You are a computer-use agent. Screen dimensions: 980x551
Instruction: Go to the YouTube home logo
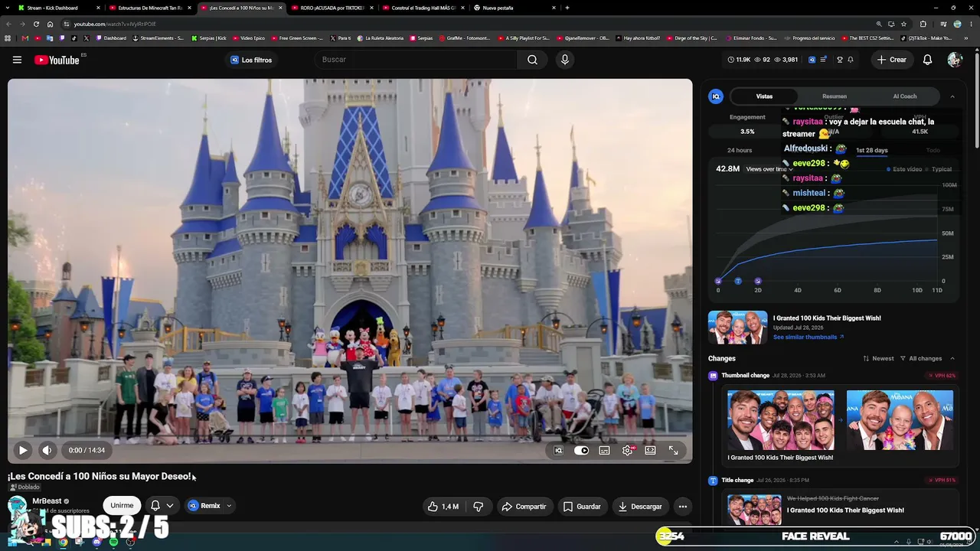[57, 60]
